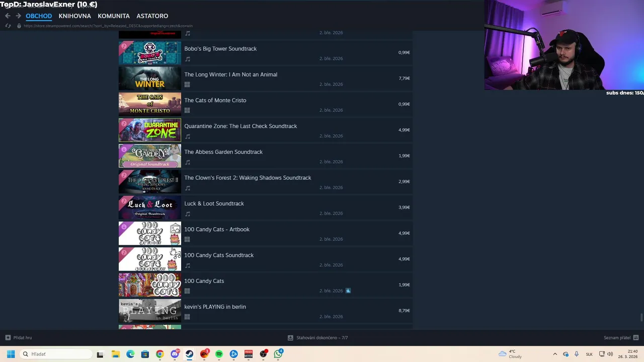Screen dimensions: 644x362
Task: Click kevin's PLAYING in berlin thumbnail
Action: point(150,311)
